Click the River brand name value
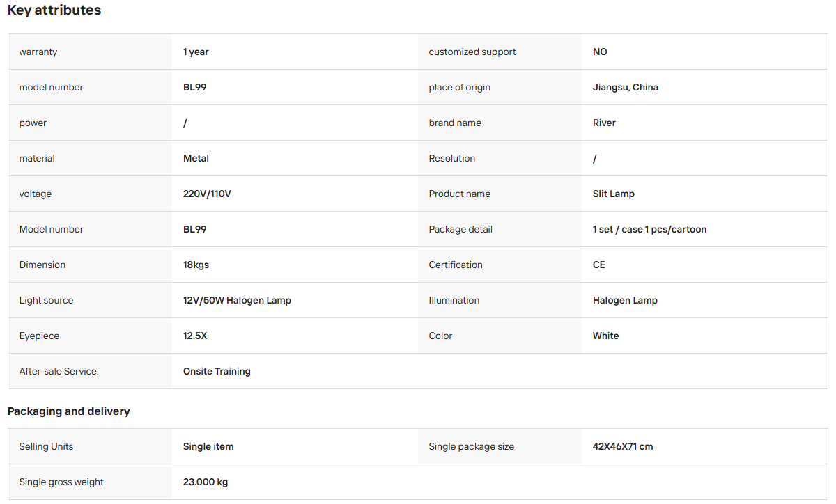Image resolution: width=836 pixels, height=504 pixels. coord(604,123)
